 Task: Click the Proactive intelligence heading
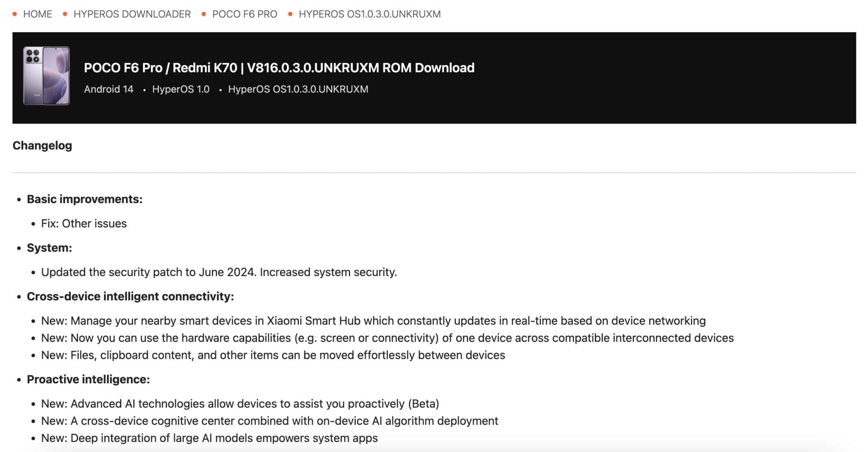(x=88, y=380)
